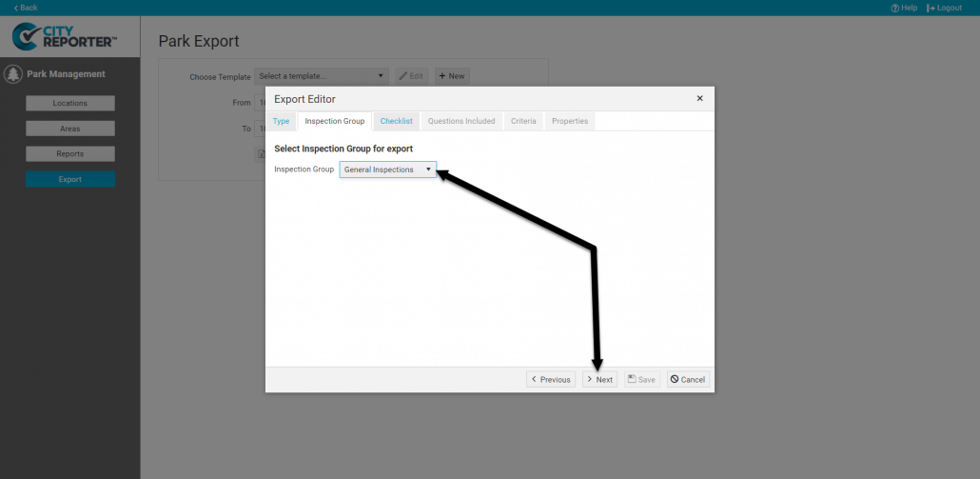Open Locations in the sidebar
This screenshot has width=980, height=479.
[x=70, y=103]
